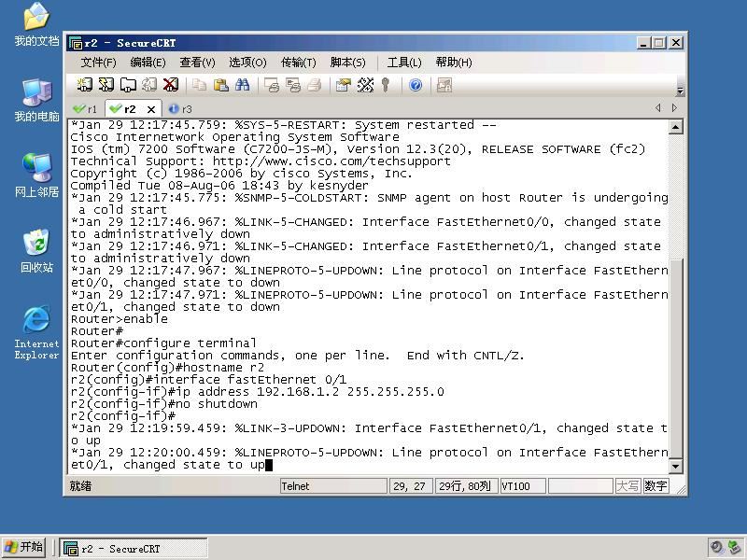Open Find with the binoculars icon

[x=242, y=85]
